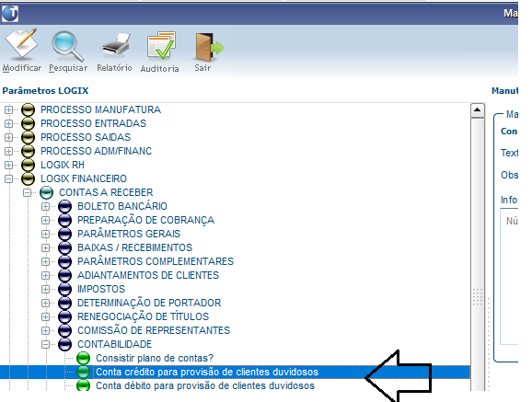The height and width of the screenshot is (402, 532).
Task: Expand the COMISSÃO DE REPRESENTANTES node
Action: (45, 330)
